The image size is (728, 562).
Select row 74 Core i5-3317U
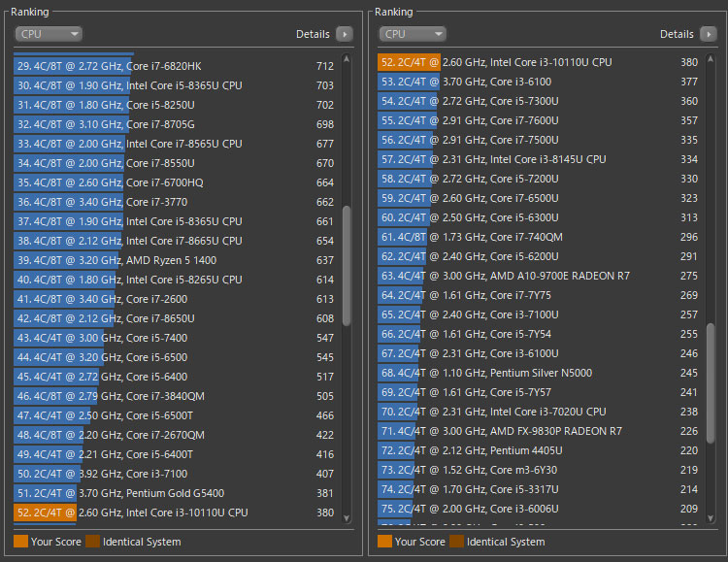[541, 489]
